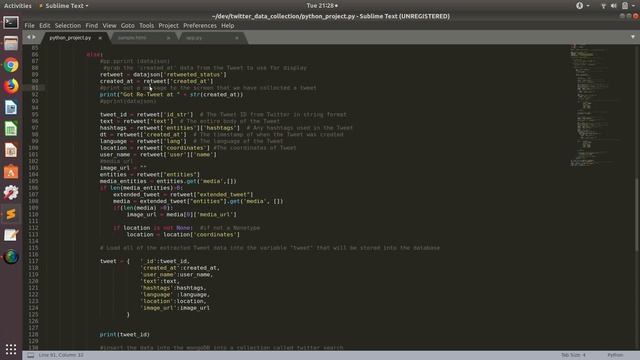Open the Project menu

point(168,25)
